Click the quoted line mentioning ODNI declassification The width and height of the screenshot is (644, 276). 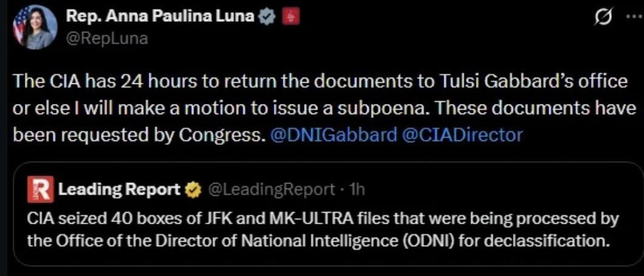(x=316, y=240)
